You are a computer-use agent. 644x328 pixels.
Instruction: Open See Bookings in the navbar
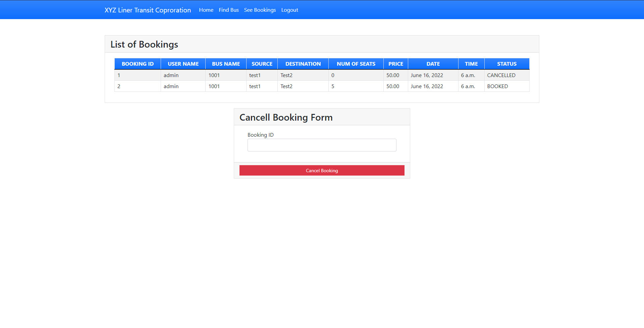[260, 10]
